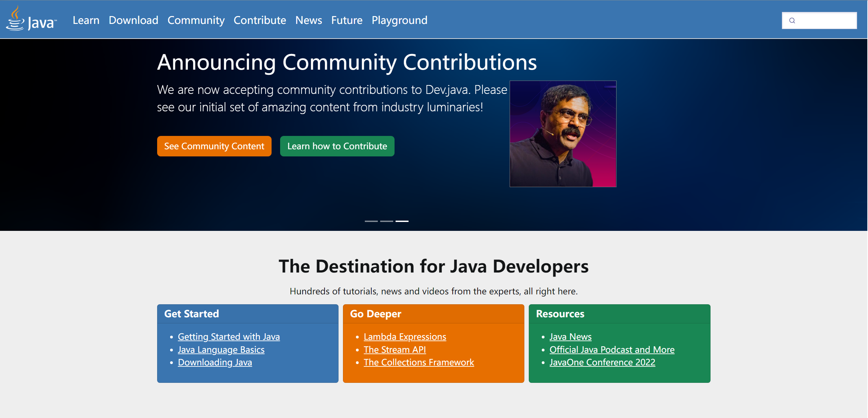Click the News nav item
This screenshot has height=418, width=868.
[308, 20]
